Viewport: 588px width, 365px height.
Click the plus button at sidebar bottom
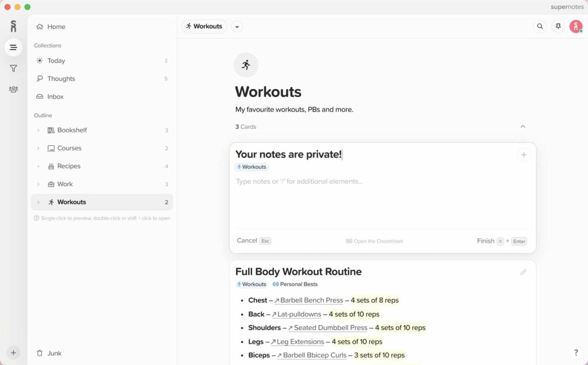13,353
